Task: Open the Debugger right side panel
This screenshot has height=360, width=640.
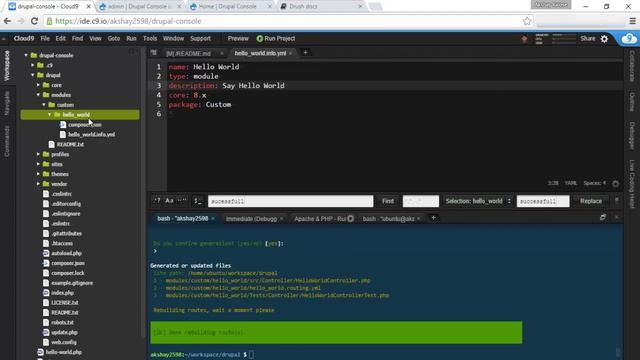Action: pyautogui.click(x=632, y=135)
